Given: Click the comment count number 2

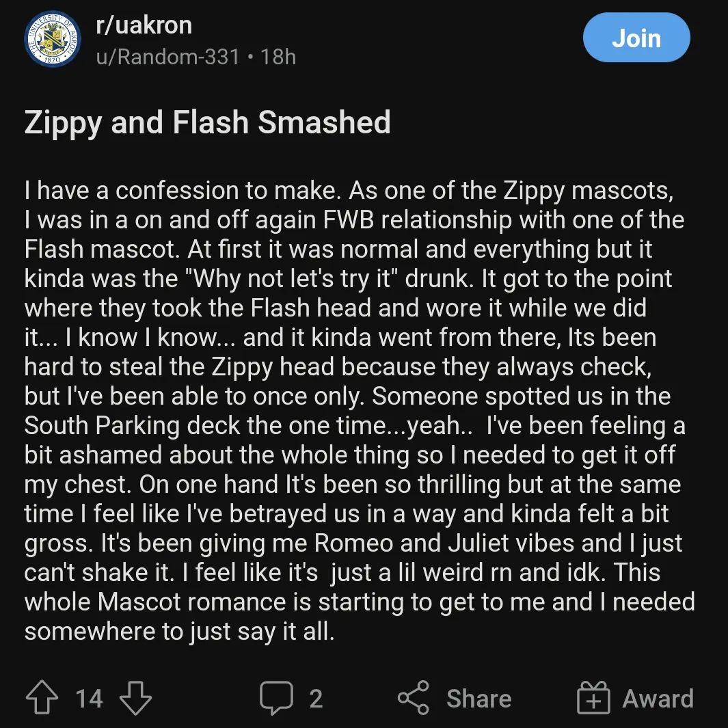Looking at the screenshot, I should point(315,699).
